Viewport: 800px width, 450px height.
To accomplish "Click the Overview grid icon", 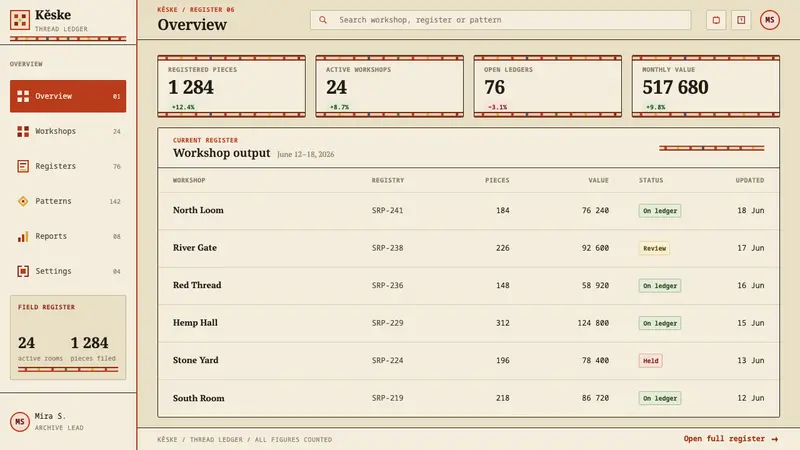I will (x=23, y=96).
